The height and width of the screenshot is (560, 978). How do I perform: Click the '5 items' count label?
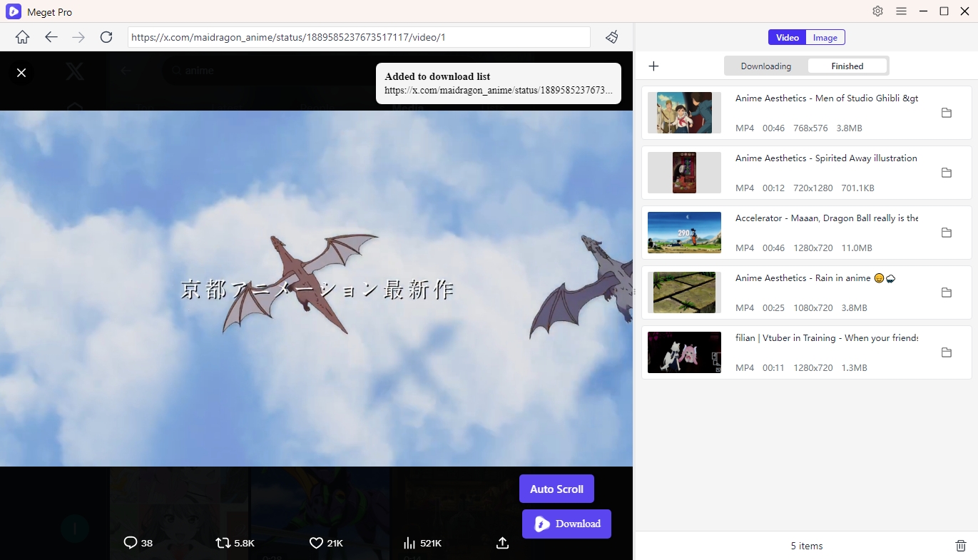[806, 546]
